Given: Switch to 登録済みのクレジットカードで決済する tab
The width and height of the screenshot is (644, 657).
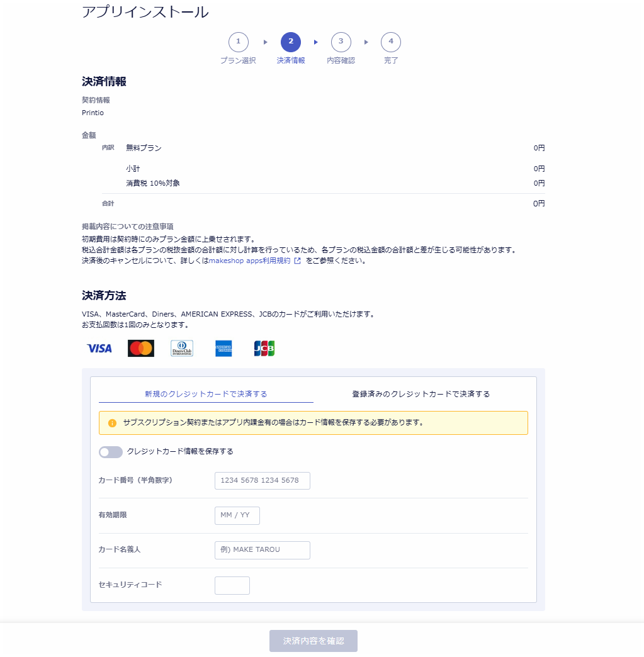Looking at the screenshot, I should pos(421,394).
